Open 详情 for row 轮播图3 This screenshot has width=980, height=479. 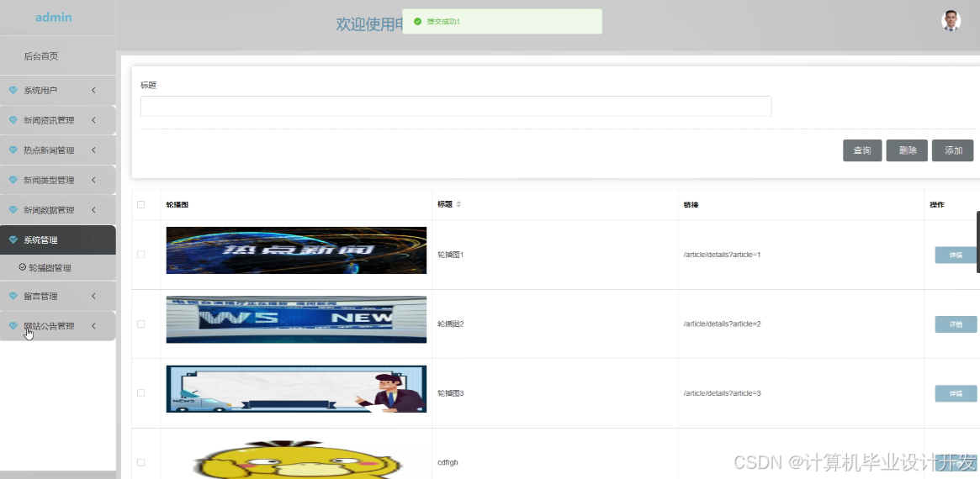tap(956, 393)
